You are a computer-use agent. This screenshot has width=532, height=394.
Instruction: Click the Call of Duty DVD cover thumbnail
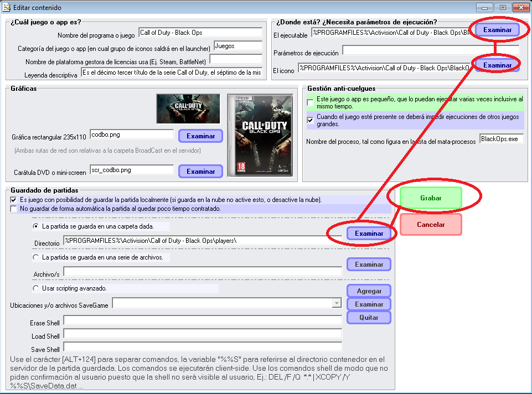(x=260, y=135)
